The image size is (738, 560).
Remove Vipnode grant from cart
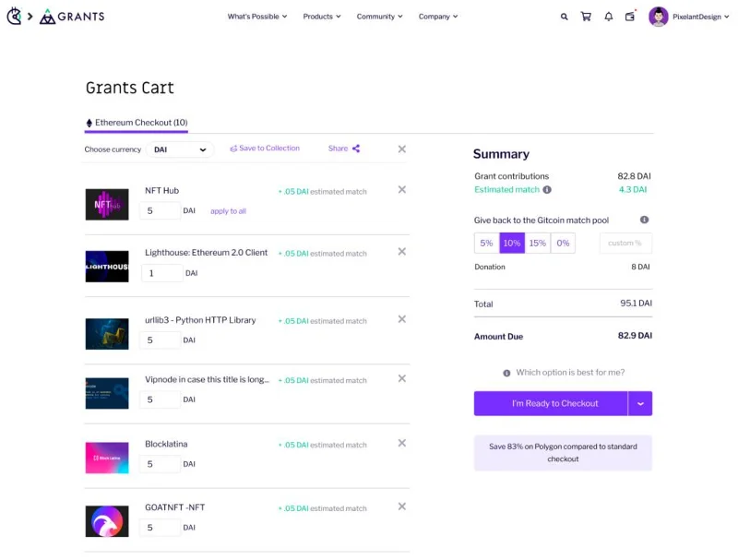(402, 378)
